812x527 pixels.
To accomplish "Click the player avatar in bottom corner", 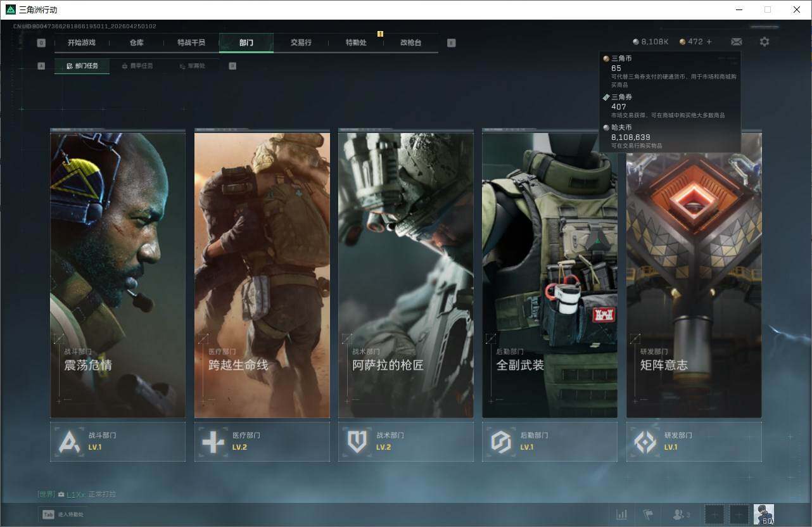I will (x=763, y=514).
